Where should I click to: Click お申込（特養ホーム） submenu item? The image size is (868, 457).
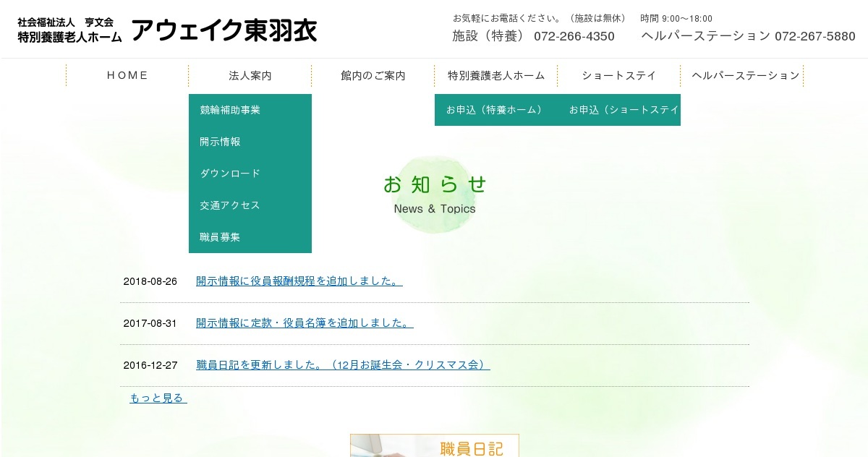pos(496,110)
